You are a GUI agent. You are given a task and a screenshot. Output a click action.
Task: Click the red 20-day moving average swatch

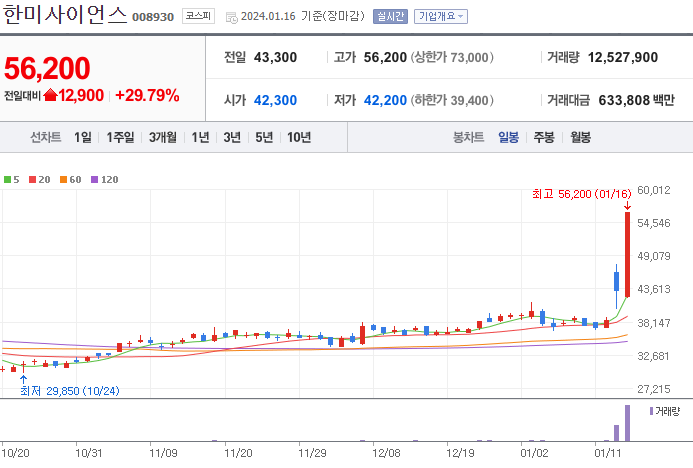[x=32, y=179]
